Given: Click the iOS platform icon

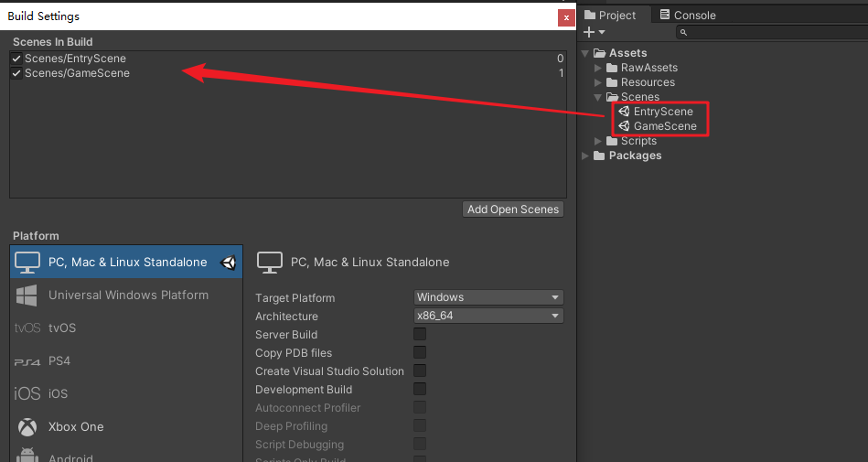Looking at the screenshot, I should 27,393.
